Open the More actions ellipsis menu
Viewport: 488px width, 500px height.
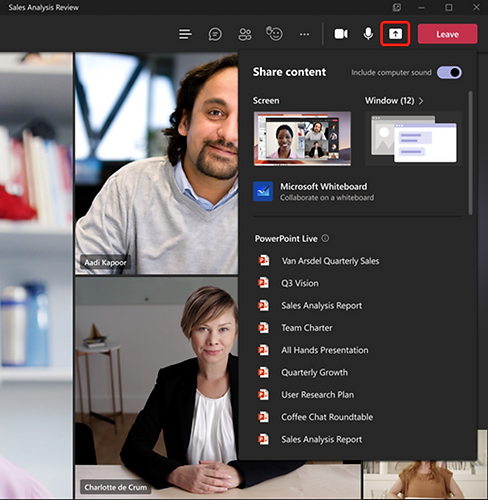point(304,34)
